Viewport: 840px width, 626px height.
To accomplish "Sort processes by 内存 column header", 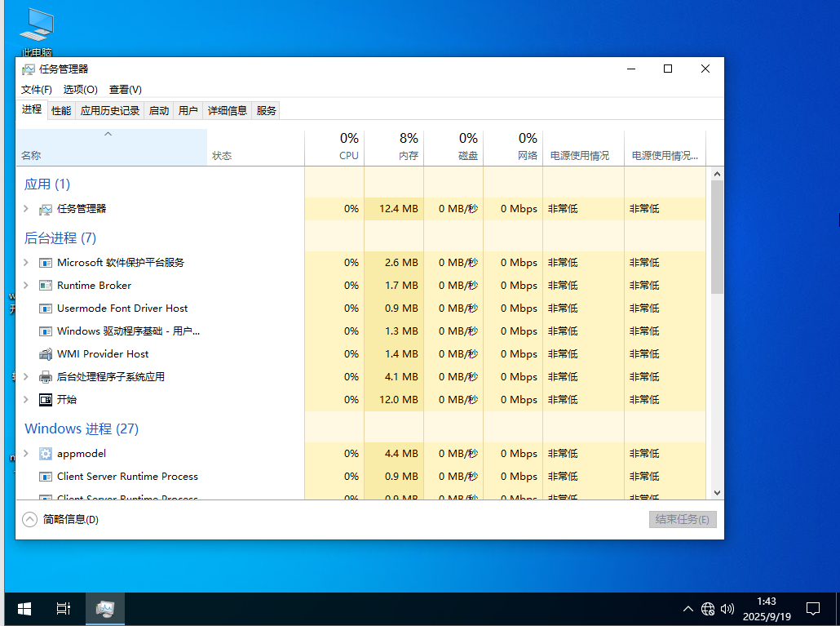I will pos(394,146).
